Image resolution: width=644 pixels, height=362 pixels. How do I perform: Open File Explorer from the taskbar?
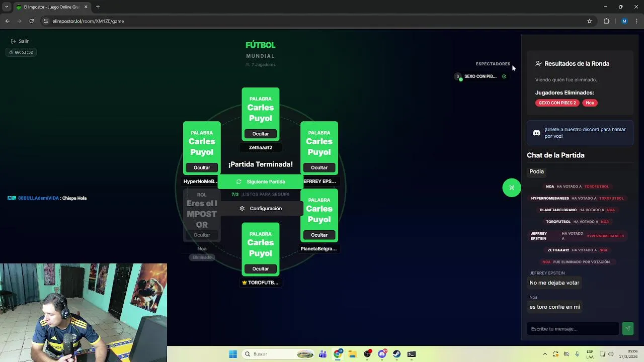pyautogui.click(x=353, y=354)
